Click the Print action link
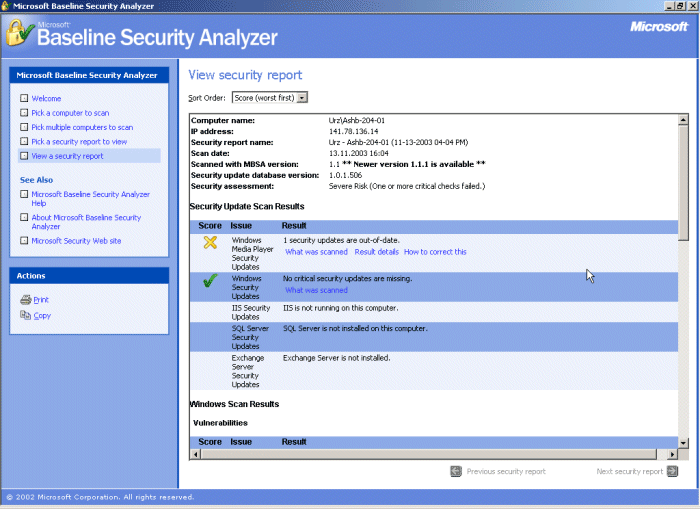Viewport: 700px width, 509px height. (x=41, y=300)
